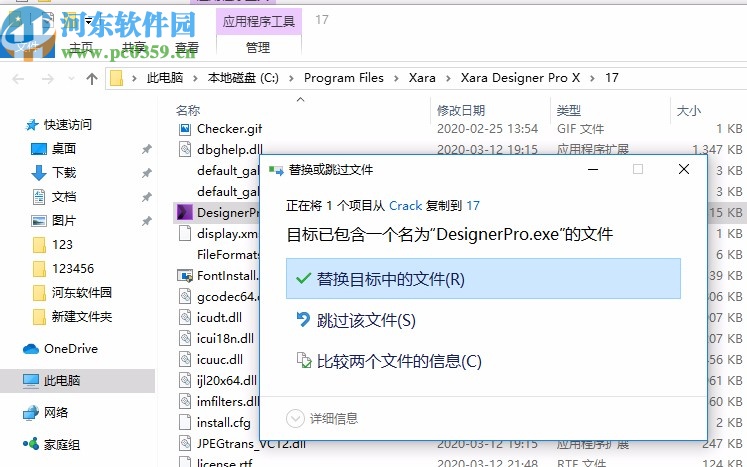
Task: Unpin 下载 pin icon in sidebar
Action: 146,173
